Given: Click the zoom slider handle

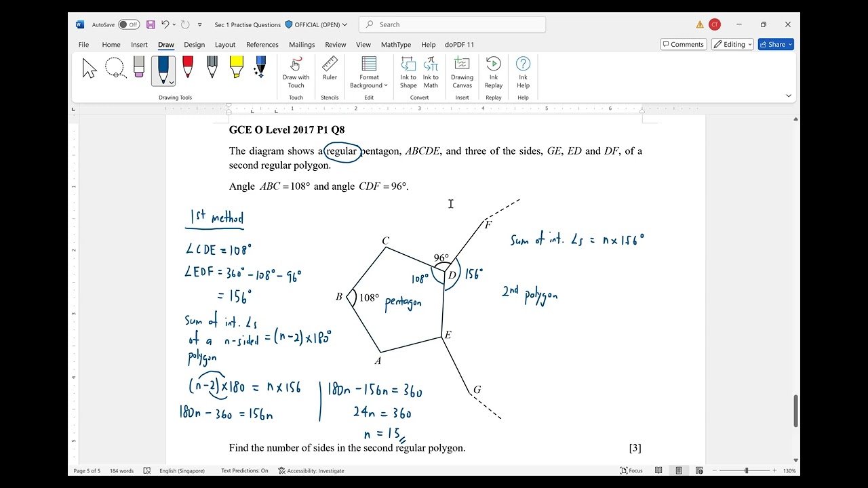Looking at the screenshot, I should pyautogui.click(x=747, y=470).
